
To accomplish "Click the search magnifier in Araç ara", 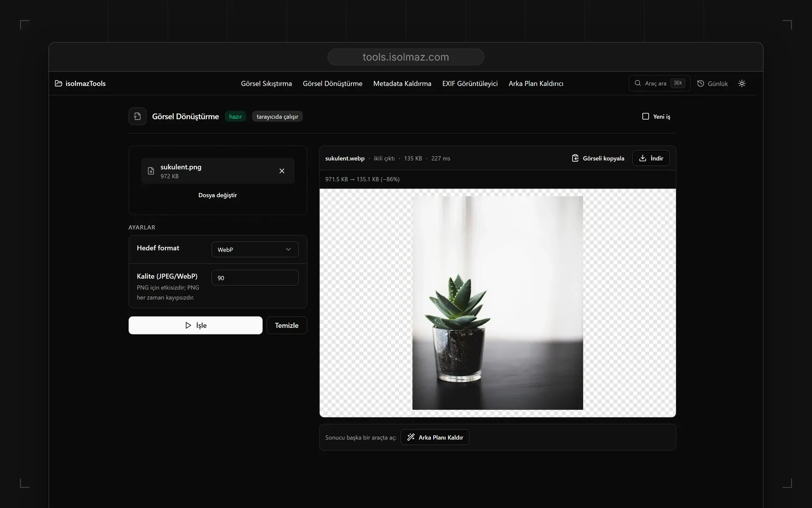I will click(637, 83).
